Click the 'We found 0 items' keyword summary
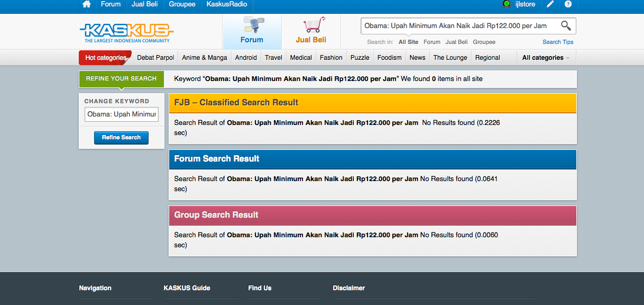 (328, 79)
